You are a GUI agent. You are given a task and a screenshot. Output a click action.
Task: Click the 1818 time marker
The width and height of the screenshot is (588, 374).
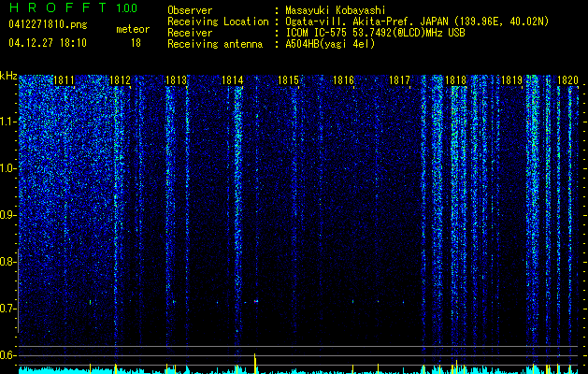(455, 80)
